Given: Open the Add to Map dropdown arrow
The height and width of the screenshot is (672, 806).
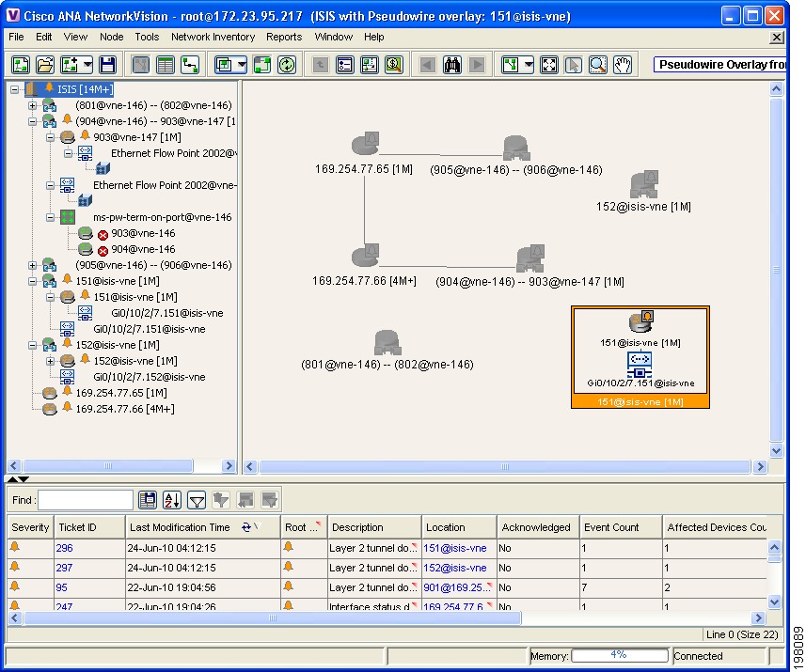Looking at the screenshot, I should click(x=87, y=65).
